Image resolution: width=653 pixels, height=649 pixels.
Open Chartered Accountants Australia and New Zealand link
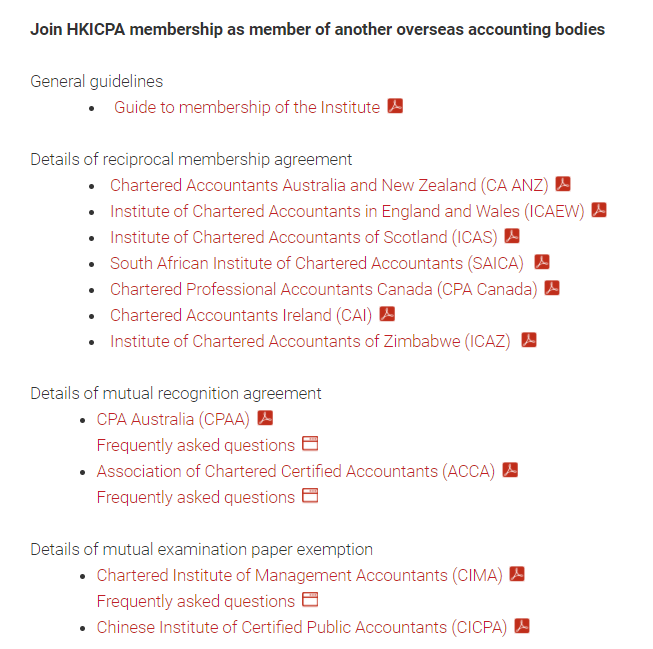(329, 185)
